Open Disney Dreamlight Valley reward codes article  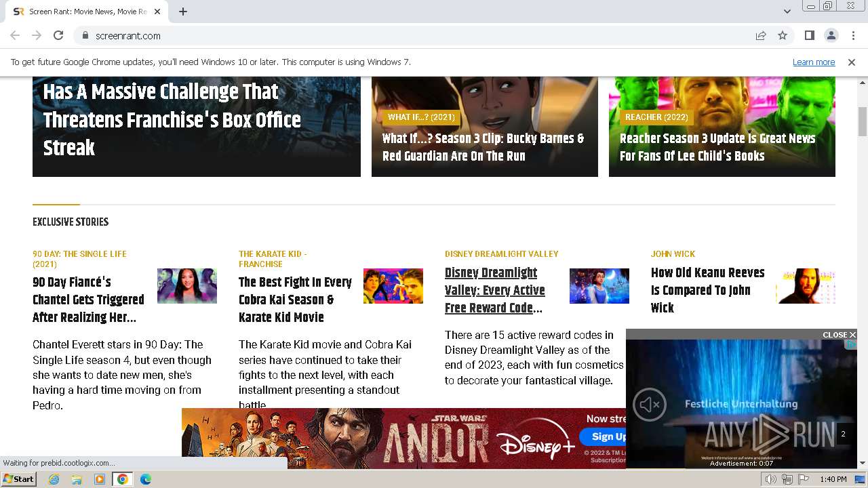[495, 290]
